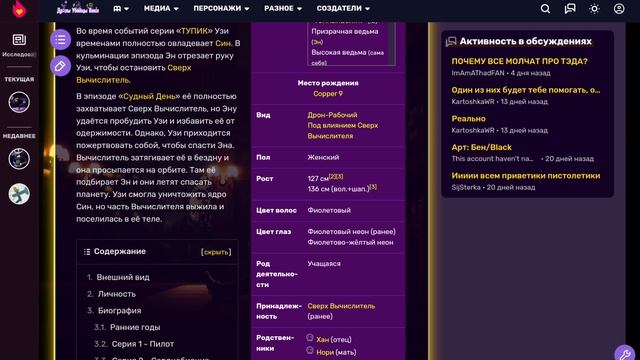Click the table of contents round button
640x360 pixels.
tap(60, 40)
